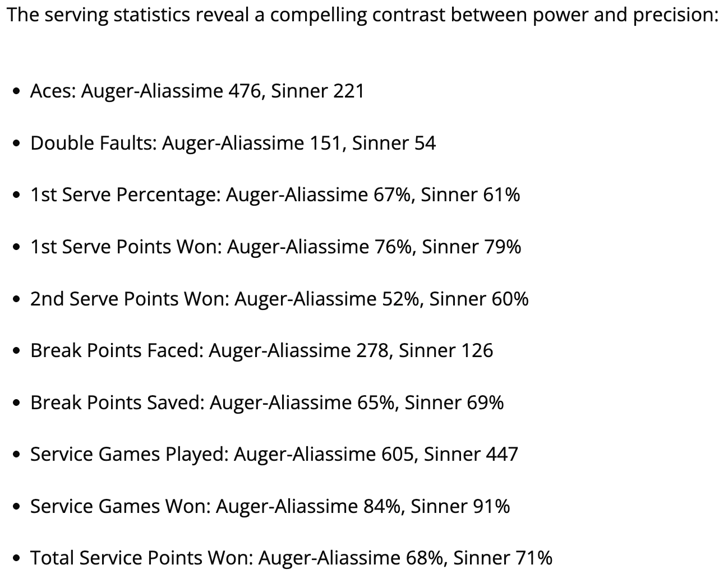Viewport: 728px width, 583px height.
Task: Click the '2nd Serve Points Won' label
Action: point(130,299)
